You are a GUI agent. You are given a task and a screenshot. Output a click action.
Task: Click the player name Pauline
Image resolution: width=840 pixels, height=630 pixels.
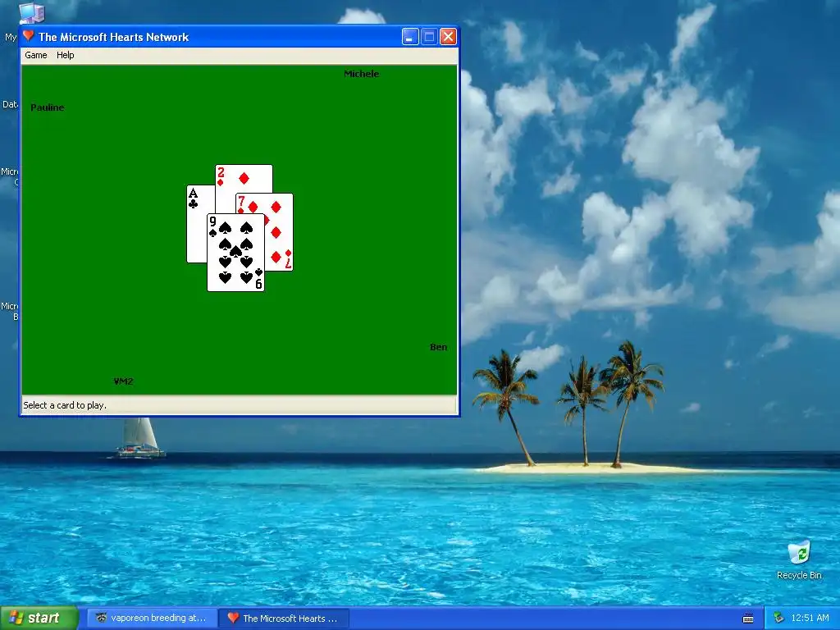47,107
